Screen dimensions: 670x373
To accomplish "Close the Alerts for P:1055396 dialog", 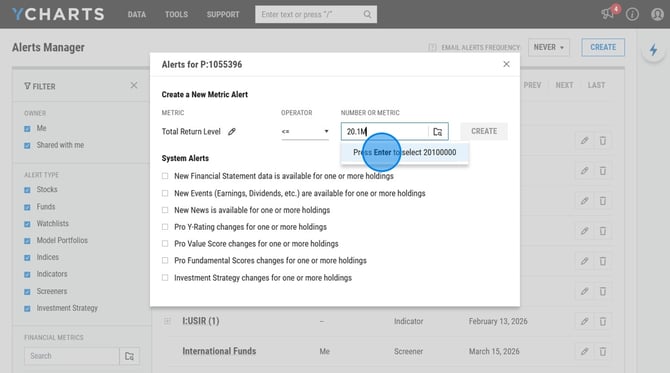I will [506, 64].
